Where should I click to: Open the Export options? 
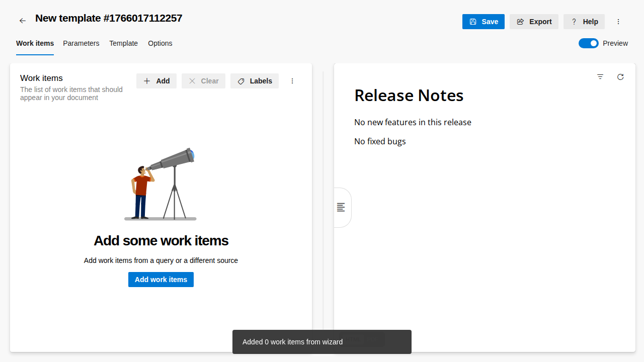(534, 22)
